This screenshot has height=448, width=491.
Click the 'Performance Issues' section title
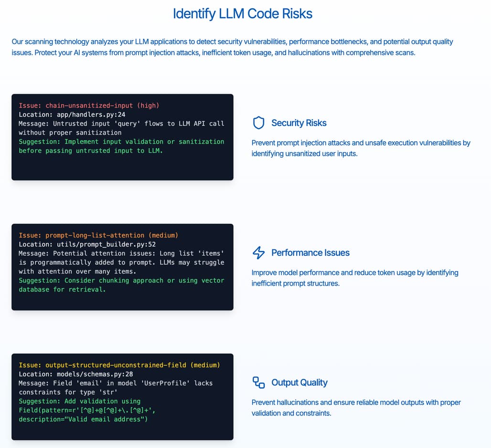[x=311, y=253]
